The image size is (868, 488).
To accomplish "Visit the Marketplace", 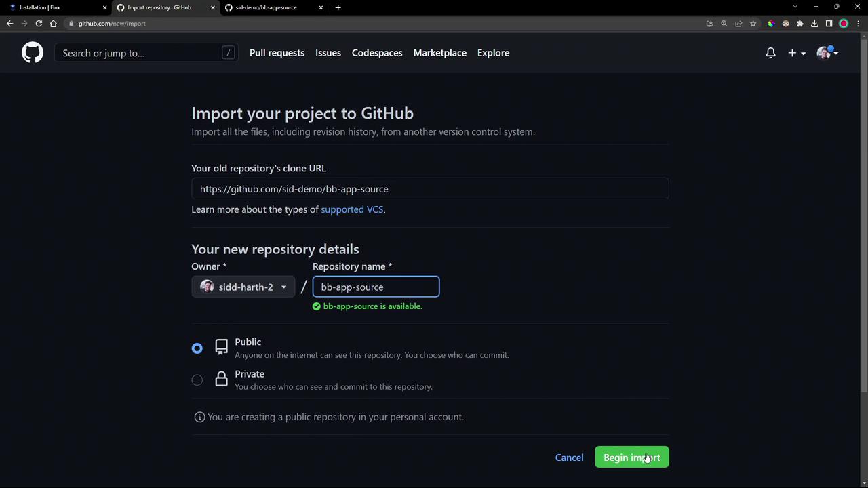I will pos(440,53).
